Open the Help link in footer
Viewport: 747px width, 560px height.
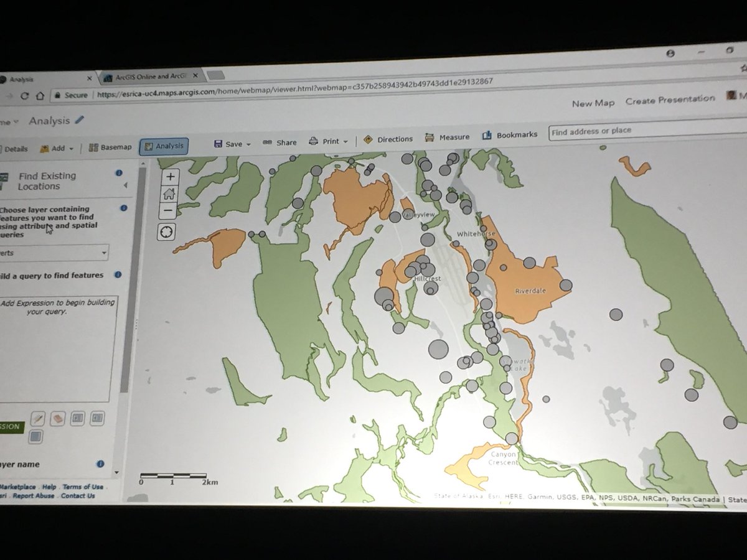[x=49, y=487]
